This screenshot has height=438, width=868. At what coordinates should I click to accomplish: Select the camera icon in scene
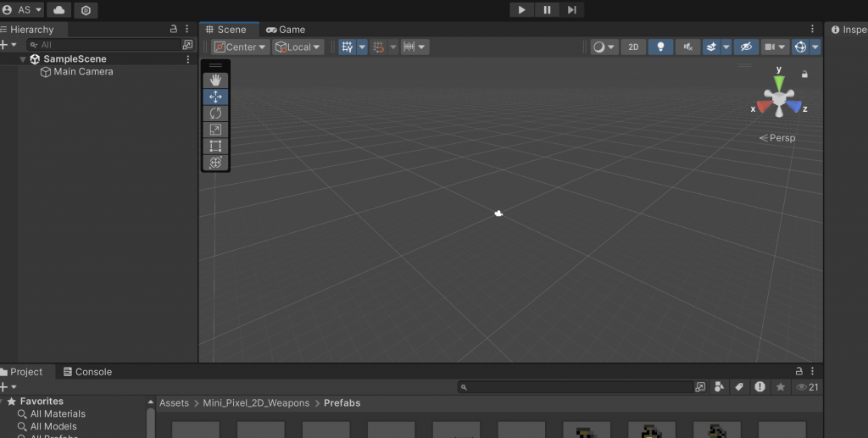click(x=498, y=213)
